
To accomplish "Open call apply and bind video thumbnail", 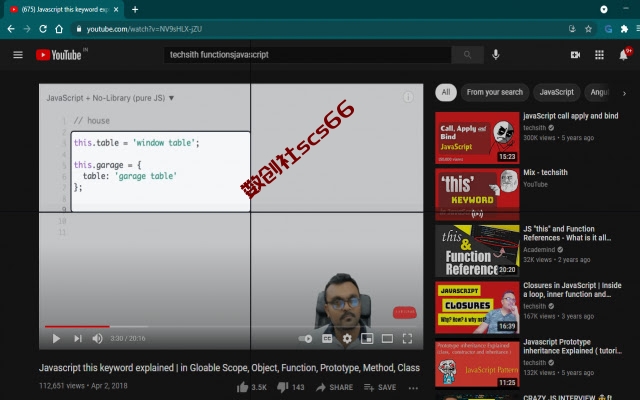I will point(477,138).
